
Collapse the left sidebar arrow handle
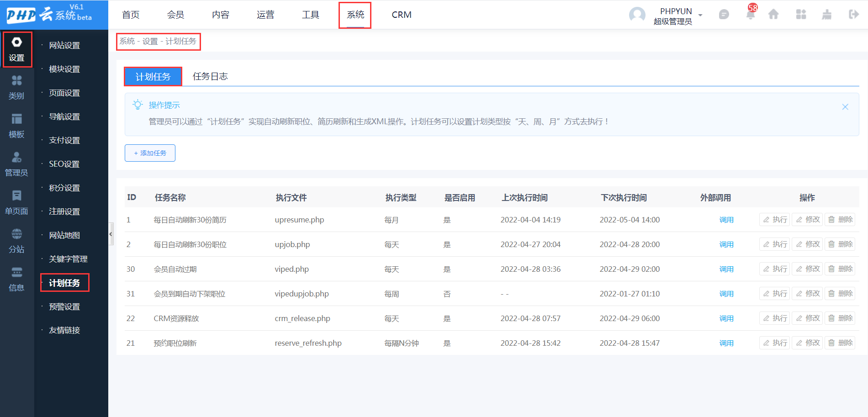coord(111,234)
